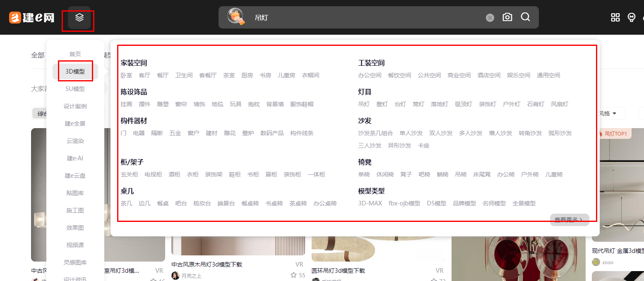This screenshot has height=281, width=644.
Task: Open SU模型 from the side menu
Action: click(75, 89)
